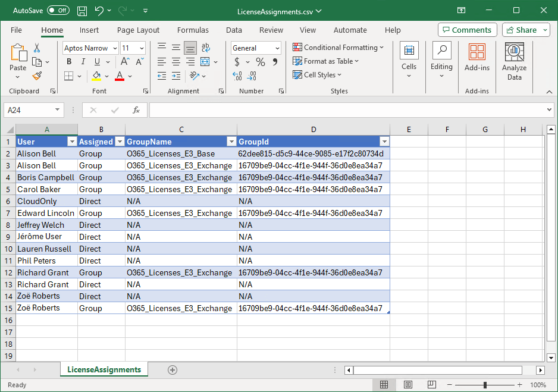Image resolution: width=558 pixels, height=392 pixels.
Task: Decrease font size with small A icon
Action: point(139,61)
